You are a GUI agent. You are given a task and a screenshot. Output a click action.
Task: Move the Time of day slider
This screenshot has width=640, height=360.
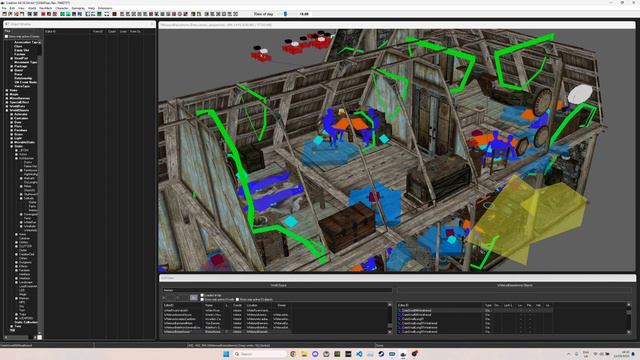point(285,14)
